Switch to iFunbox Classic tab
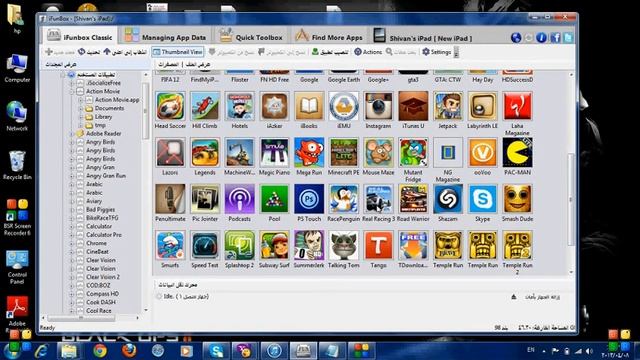This screenshot has height=360, width=640. tap(79, 37)
